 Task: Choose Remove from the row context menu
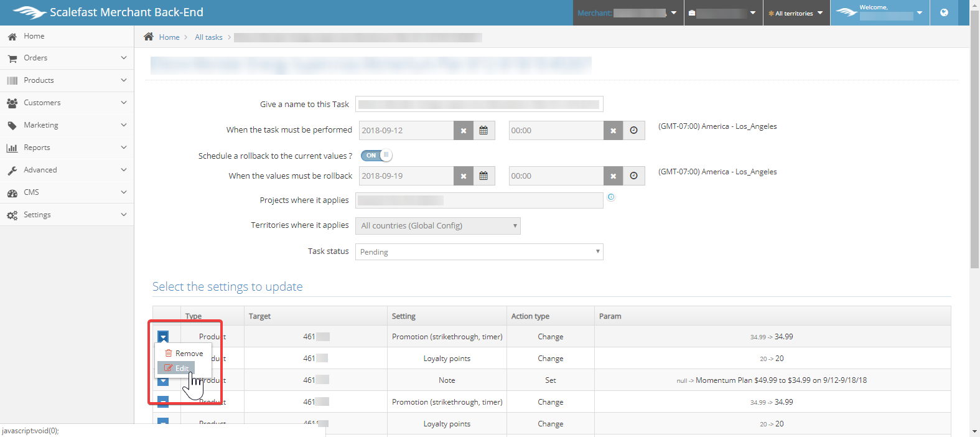184,354
